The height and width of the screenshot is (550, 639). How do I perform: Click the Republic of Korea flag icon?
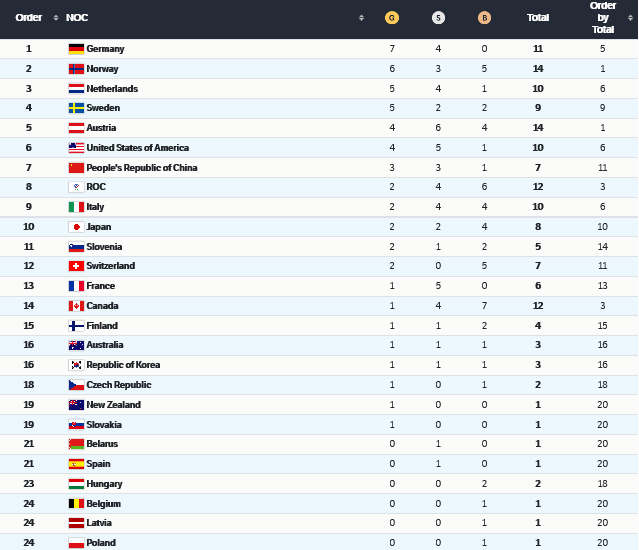tap(76, 365)
